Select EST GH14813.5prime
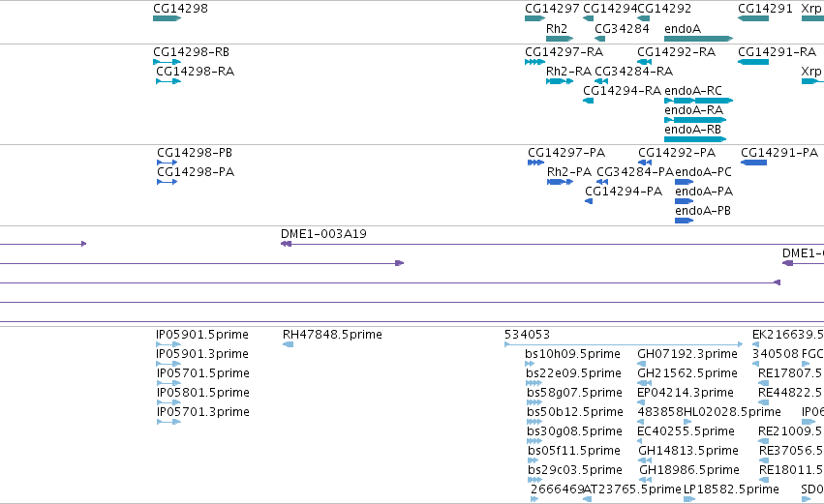Image resolution: width=824 pixels, height=504 pixels. pos(645,460)
